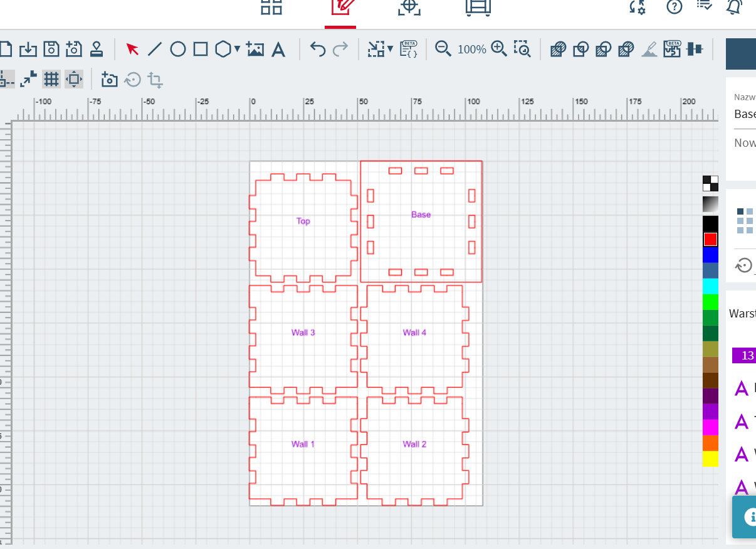Select the crop tool
Screen dimensions: 756x549
155,80
